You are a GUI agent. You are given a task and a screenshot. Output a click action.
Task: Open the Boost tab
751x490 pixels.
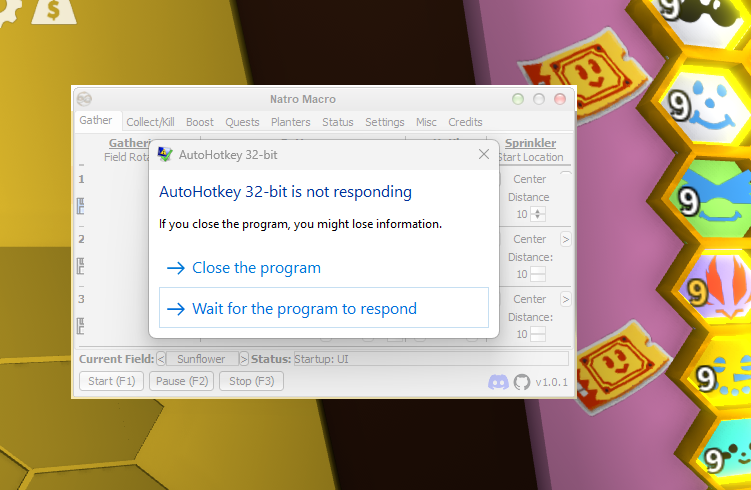[x=200, y=122]
